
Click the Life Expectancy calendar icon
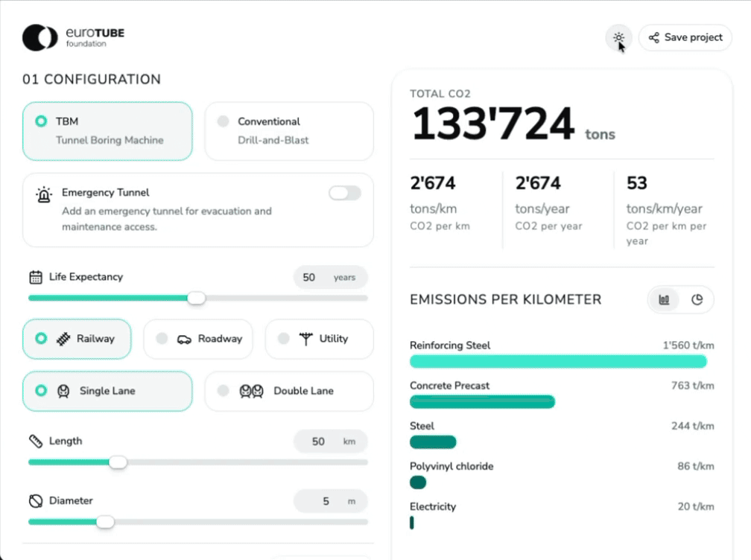36,277
